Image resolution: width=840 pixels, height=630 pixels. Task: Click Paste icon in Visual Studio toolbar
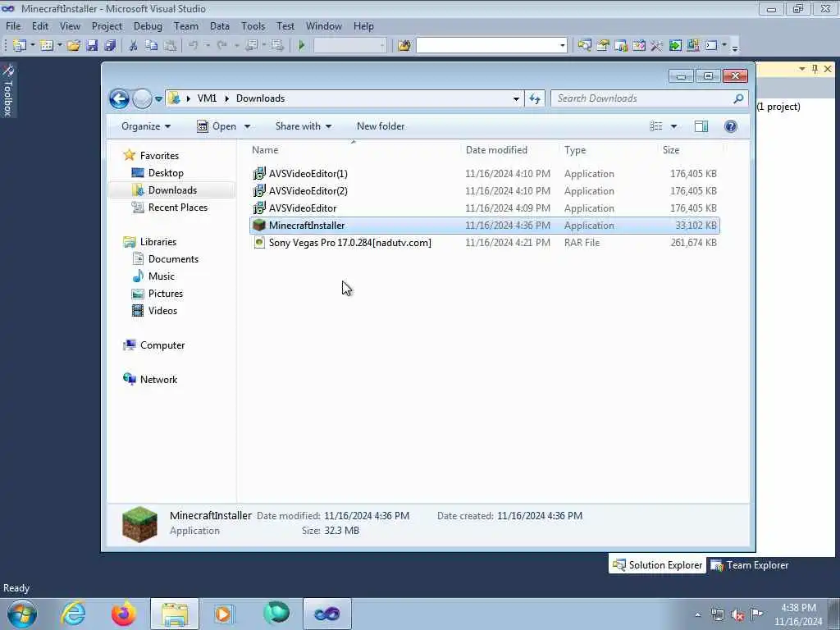point(170,46)
